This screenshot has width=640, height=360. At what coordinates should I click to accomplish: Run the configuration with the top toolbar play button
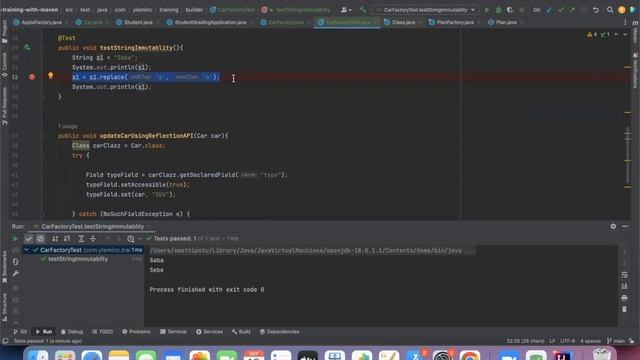tap(487, 10)
